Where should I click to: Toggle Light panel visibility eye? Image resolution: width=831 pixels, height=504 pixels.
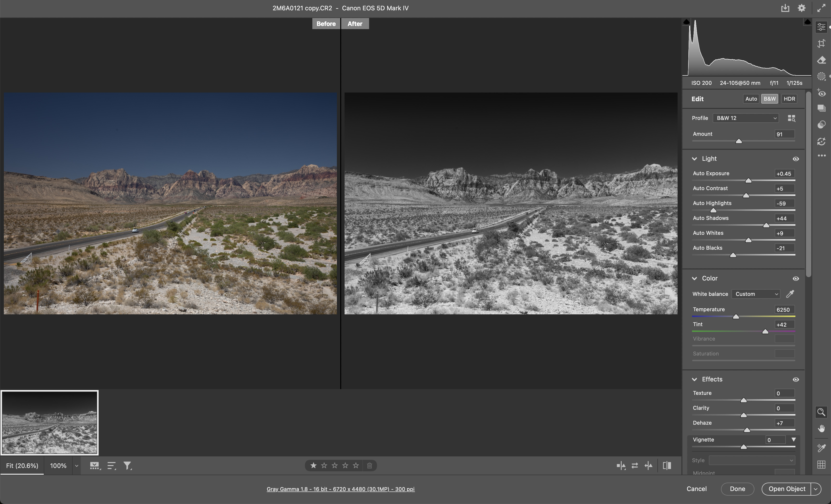click(796, 159)
